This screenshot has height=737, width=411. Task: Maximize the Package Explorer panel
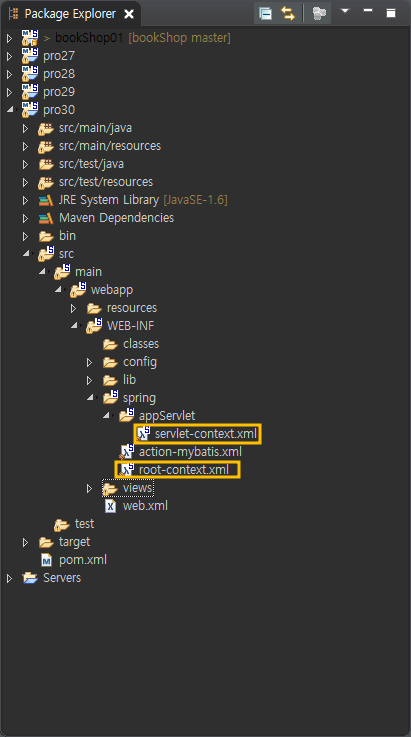[x=391, y=13]
